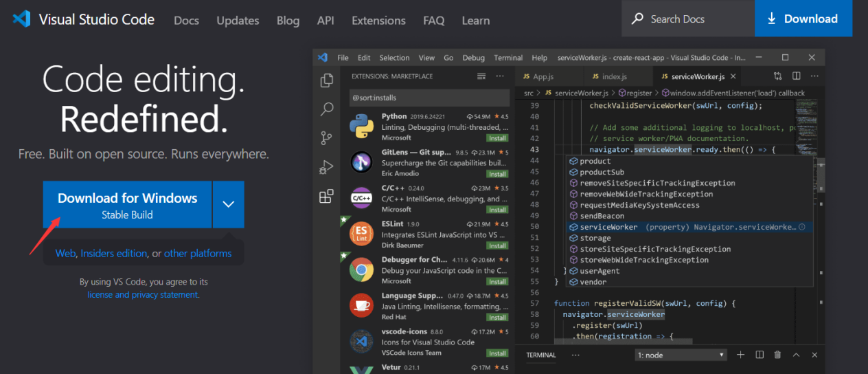Image resolution: width=868 pixels, height=374 pixels.
Task: Open the '1: node' terminal dropdown
Action: [681, 355]
